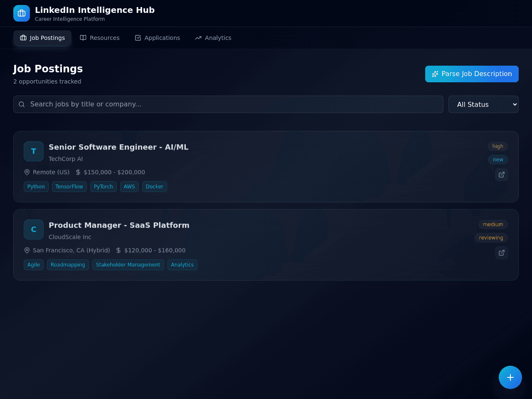532x399 pixels.
Task: Click the CloudScale Inc company name
Action: click(x=70, y=237)
